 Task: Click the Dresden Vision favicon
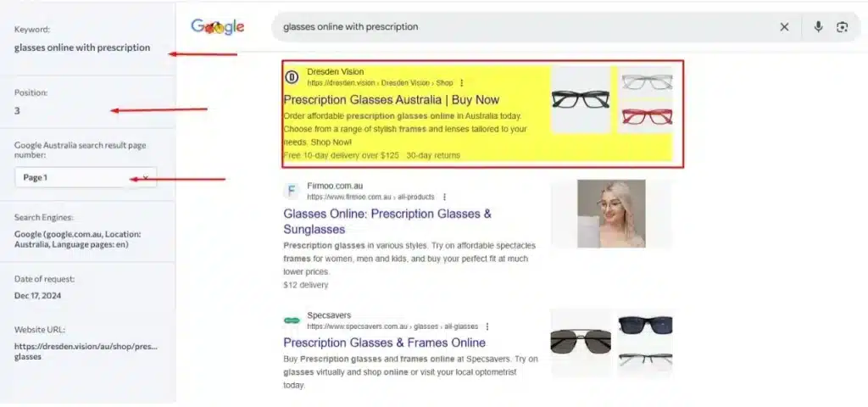(292, 77)
